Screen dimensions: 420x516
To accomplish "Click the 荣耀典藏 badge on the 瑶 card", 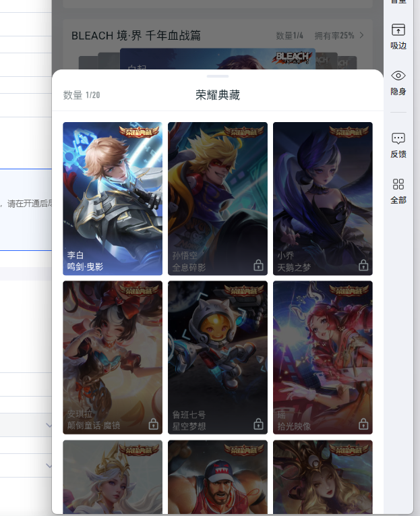I will pos(349,290).
